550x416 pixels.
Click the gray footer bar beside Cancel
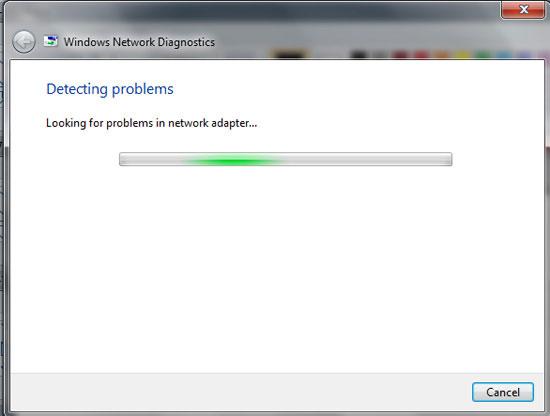239,392
